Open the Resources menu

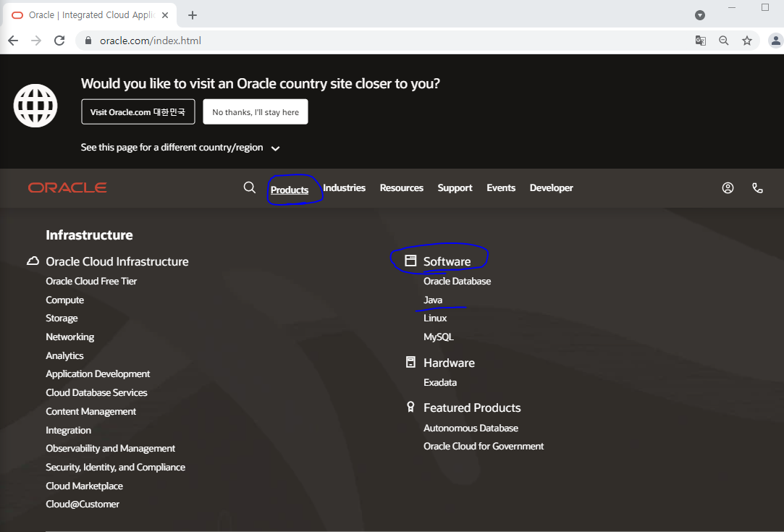402,187
